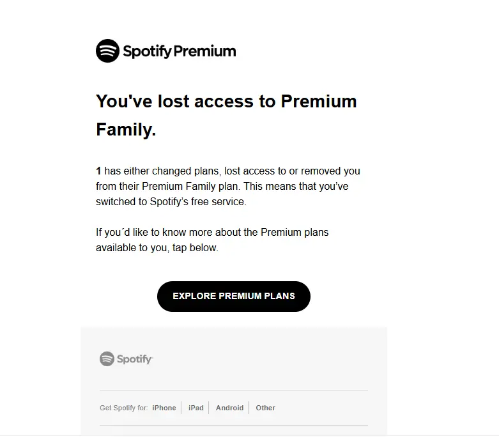Click the 'Get Spotify for:' label
This screenshot has height=448, width=499.
(x=124, y=408)
